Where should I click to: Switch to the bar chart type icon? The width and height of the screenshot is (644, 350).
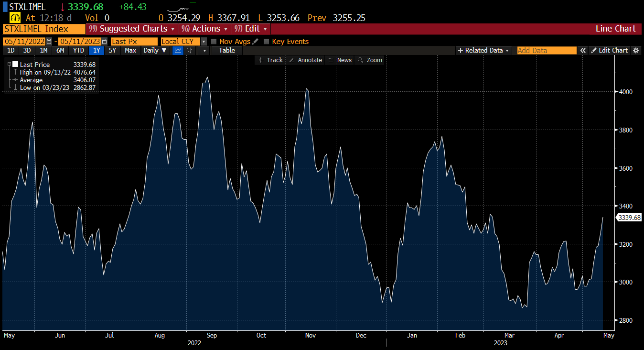(190, 50)
